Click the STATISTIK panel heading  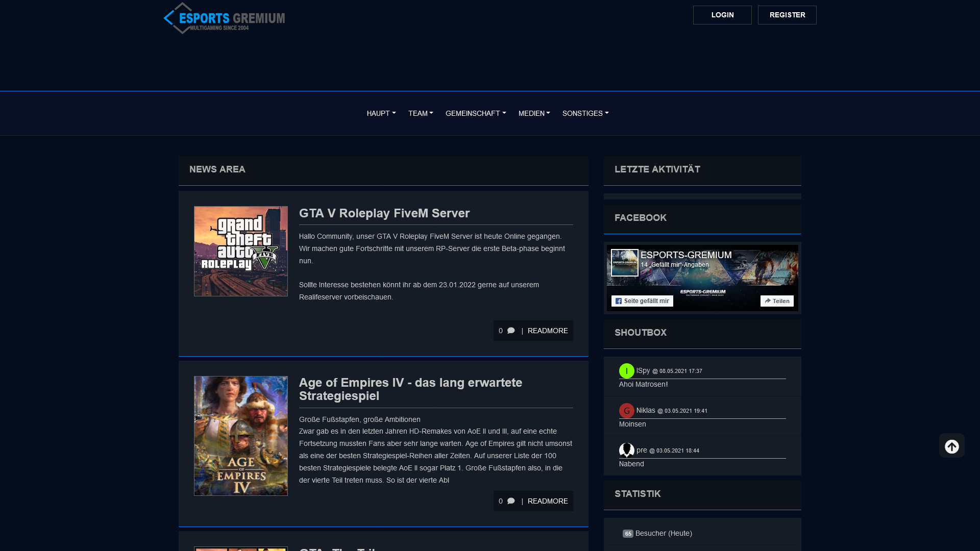[638, 494]
